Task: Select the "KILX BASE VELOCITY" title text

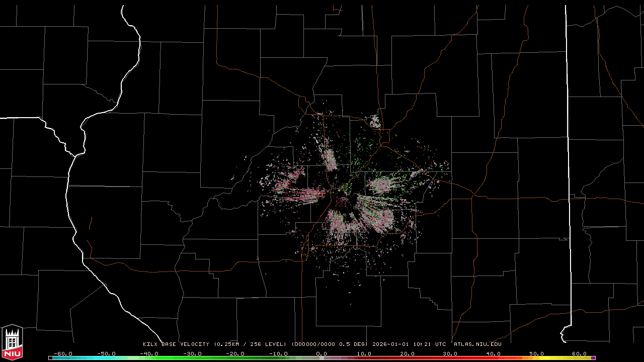Action: [176, 344]
